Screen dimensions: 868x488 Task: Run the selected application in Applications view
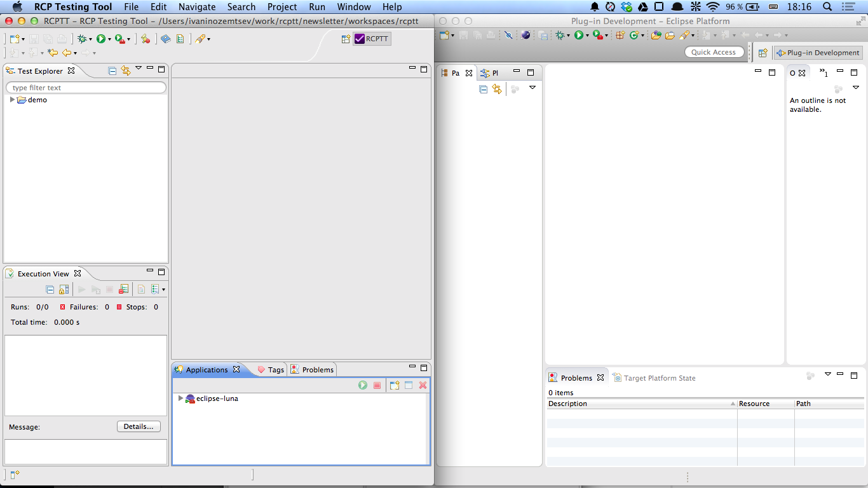tap(363, 385)
